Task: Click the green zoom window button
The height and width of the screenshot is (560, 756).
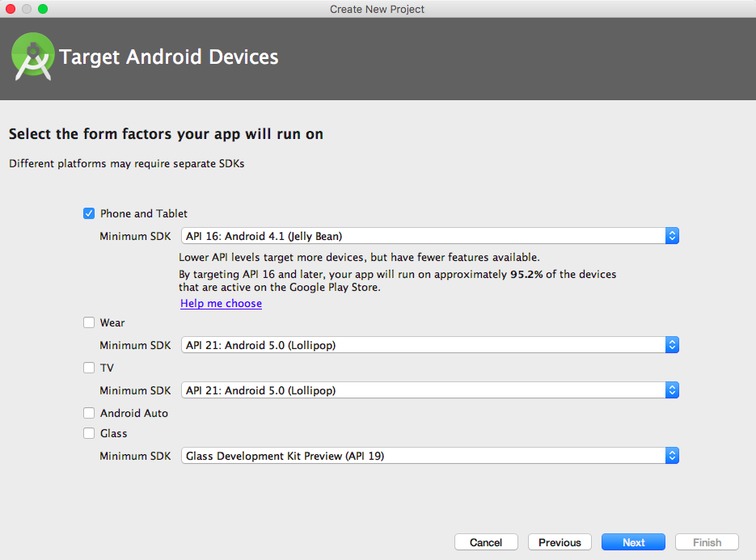Action: pyautogui.click(x=43, y=9)
